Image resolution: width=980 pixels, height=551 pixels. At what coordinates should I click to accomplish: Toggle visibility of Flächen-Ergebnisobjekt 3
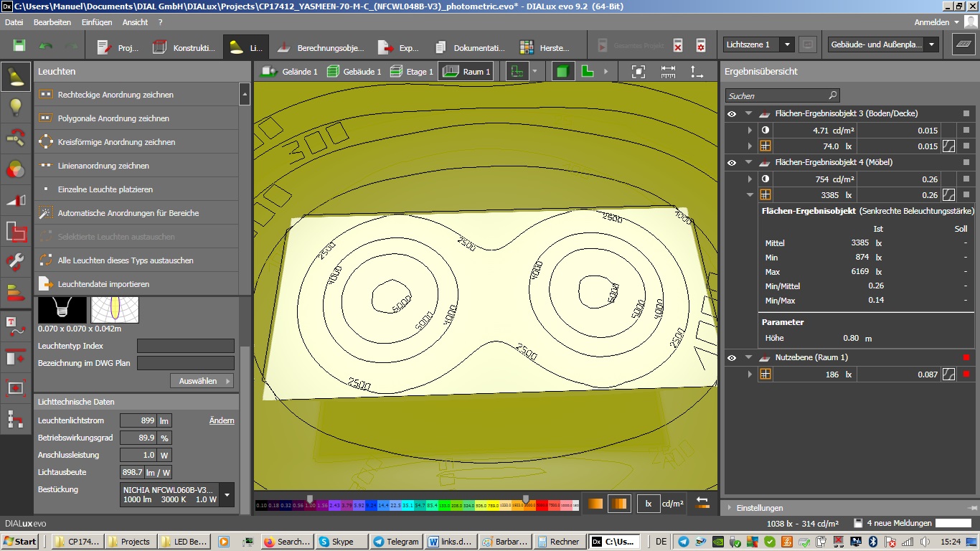(x=732, y=114)
